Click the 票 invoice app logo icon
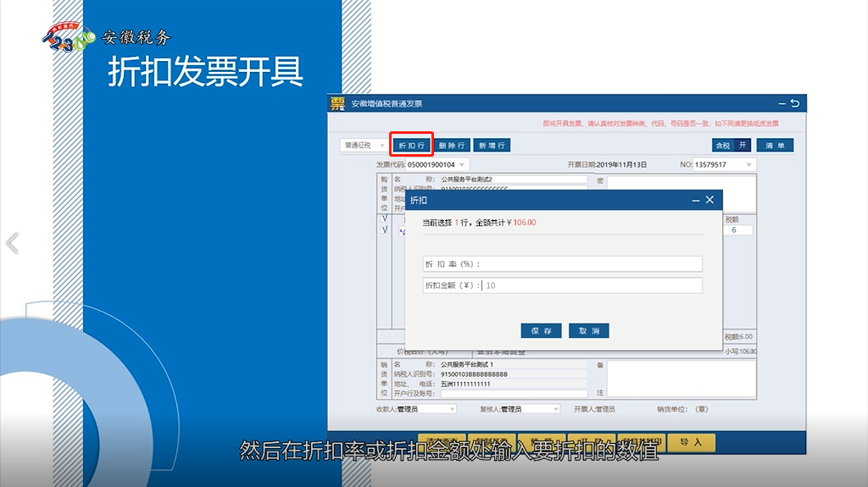868x487 pixels. coord(337,103)
